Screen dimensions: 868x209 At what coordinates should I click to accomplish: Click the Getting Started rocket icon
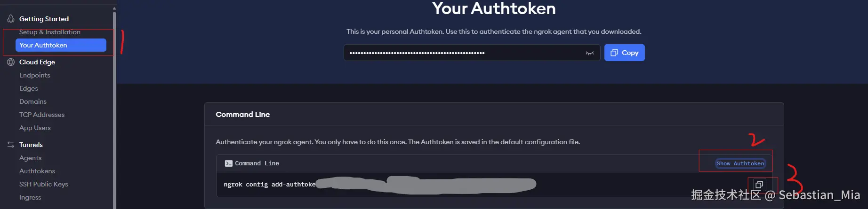11,19
